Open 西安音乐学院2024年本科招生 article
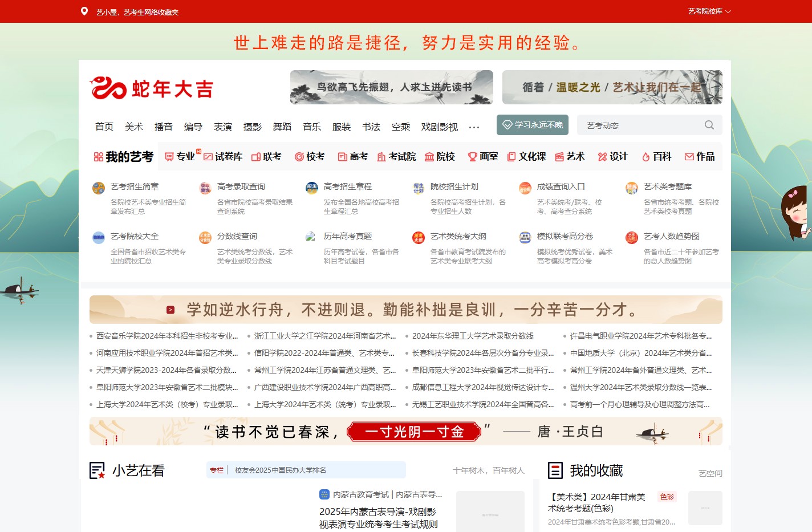 (167, 336)
